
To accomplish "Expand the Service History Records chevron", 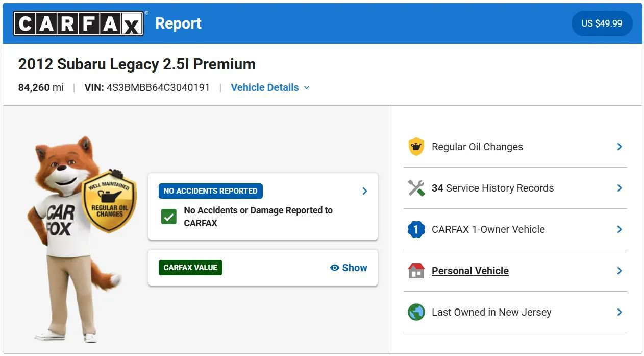I will click(x=620, y=188).
